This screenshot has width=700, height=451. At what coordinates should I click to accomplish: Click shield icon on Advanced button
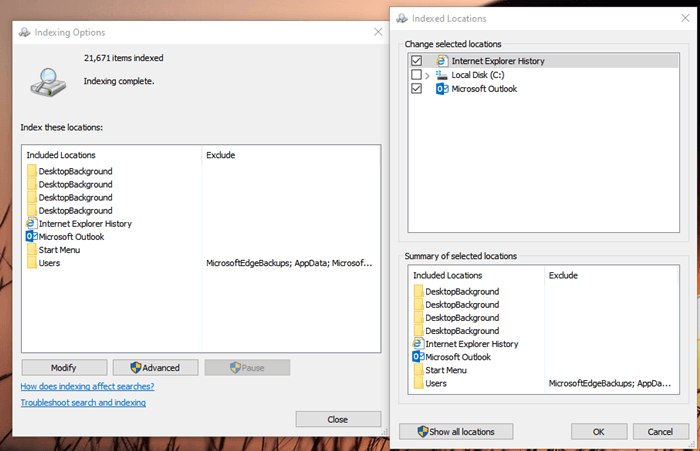[x=136, y=367]
